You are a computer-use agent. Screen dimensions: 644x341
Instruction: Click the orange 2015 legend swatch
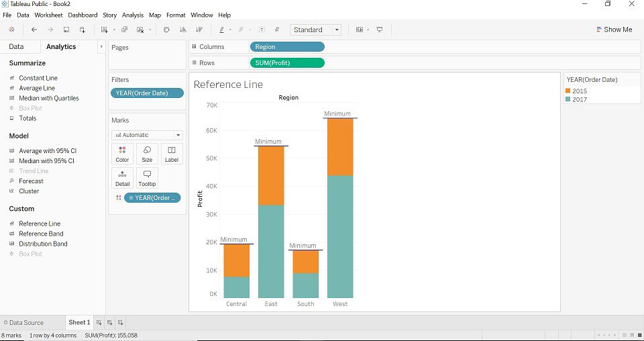coord(568,91)
